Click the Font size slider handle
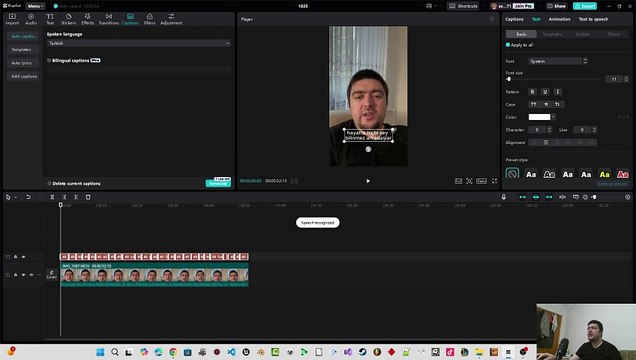 click(x=509, y=79)
